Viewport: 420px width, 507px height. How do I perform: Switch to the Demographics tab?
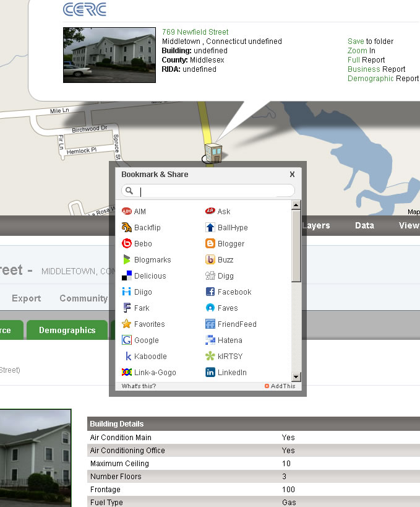pos(67,330)
